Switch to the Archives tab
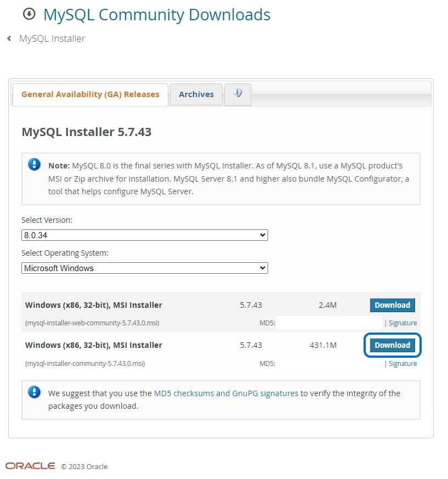The height and width of the screenshot is (479, 448). click(x=196, y=94)
